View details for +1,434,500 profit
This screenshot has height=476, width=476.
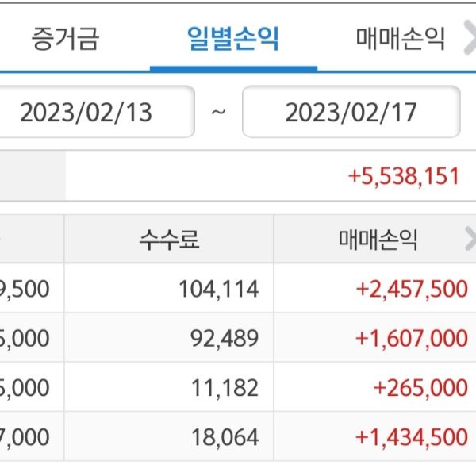pos(412,436)
